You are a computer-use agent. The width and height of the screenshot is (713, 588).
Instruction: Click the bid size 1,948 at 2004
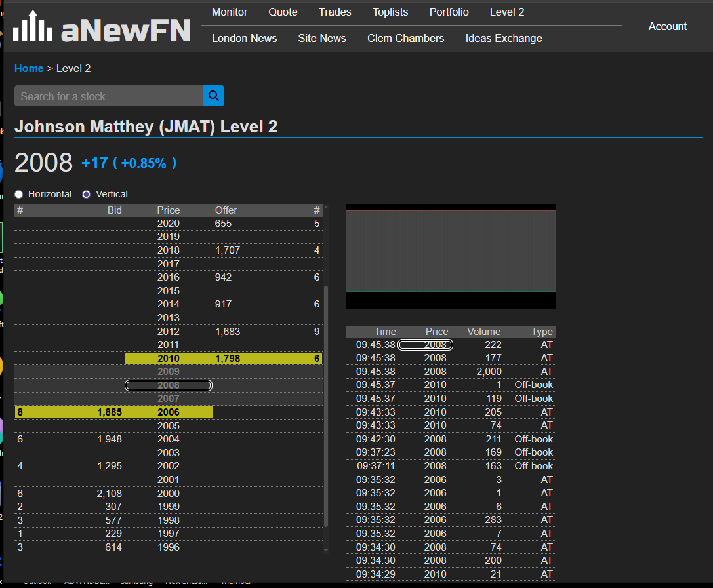pyautogui.click(x=110, y=439)
